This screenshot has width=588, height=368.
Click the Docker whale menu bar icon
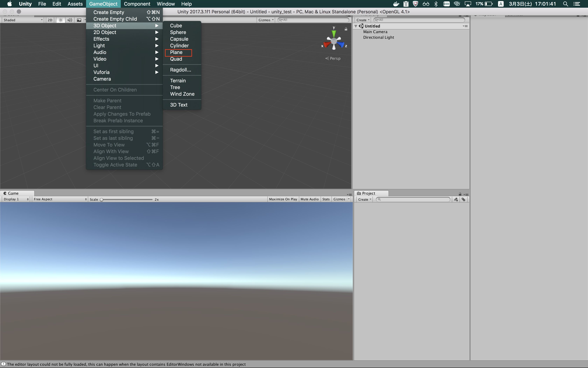[396, 4]
